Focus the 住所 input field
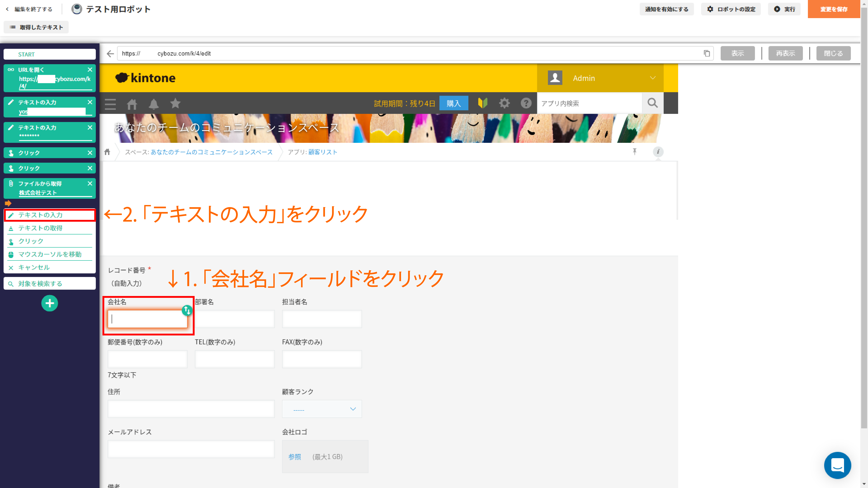Viewport: 868px width, 488px height. [191, 409]
